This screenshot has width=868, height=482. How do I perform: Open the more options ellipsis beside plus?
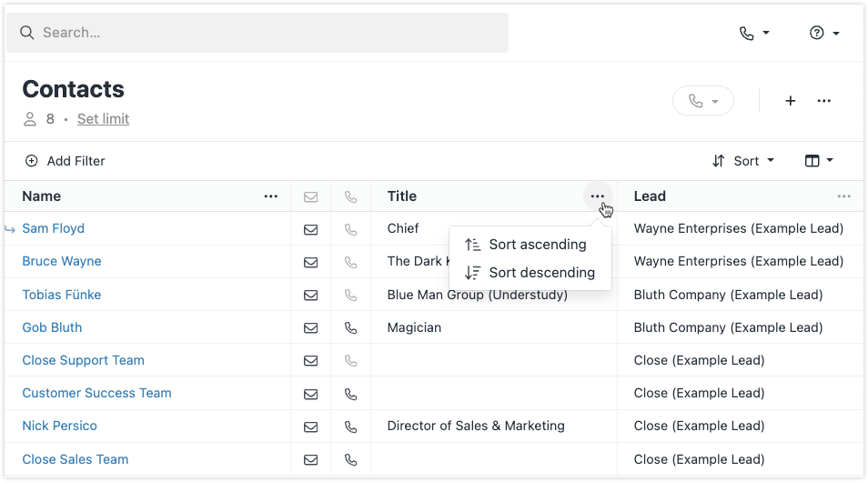pos(824,101)
